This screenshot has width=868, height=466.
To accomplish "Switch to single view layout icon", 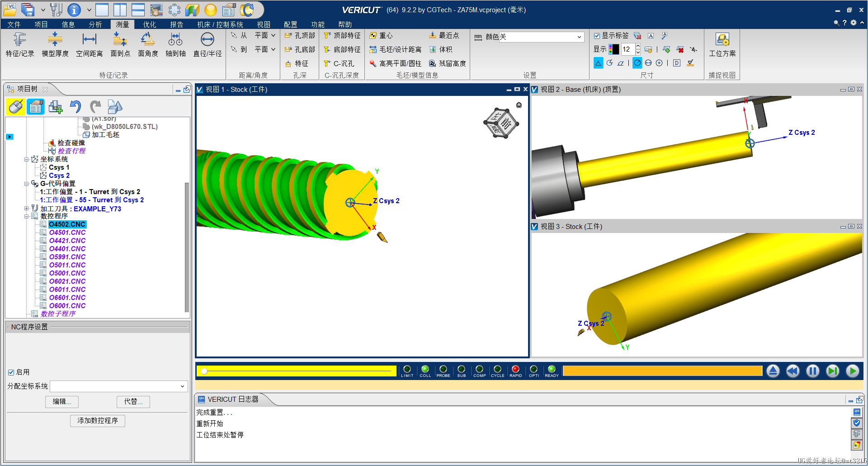I will point(102,9).
